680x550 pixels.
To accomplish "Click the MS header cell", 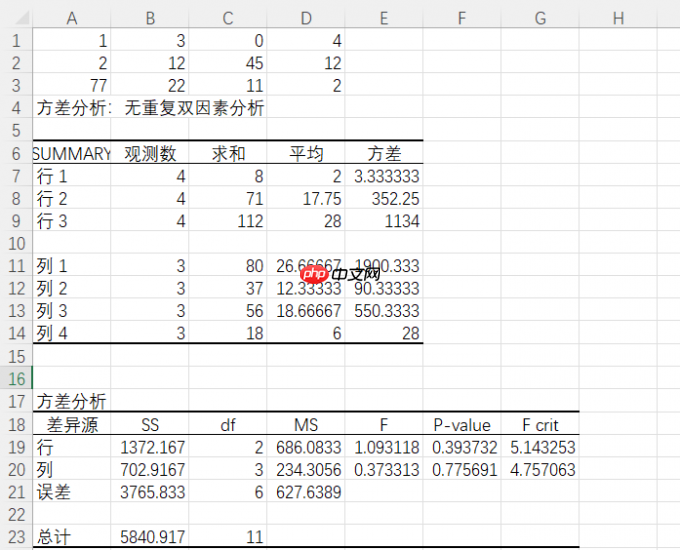I will pyautogui.click(x=306, y=425).
